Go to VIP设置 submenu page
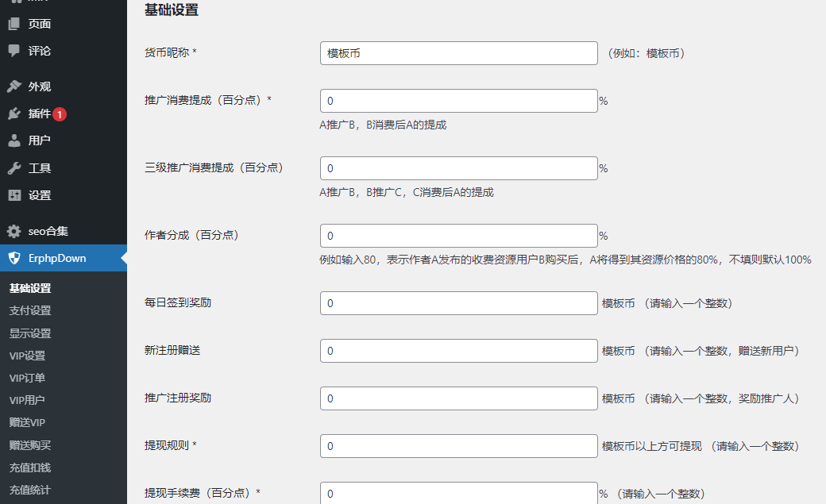This screenshot has height=504, width=826. pyautogui.click(x=27, y=356)
